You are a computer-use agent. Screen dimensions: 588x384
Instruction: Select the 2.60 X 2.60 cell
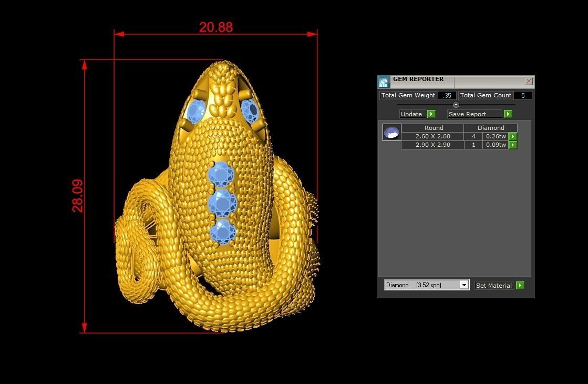coord(433,136)
